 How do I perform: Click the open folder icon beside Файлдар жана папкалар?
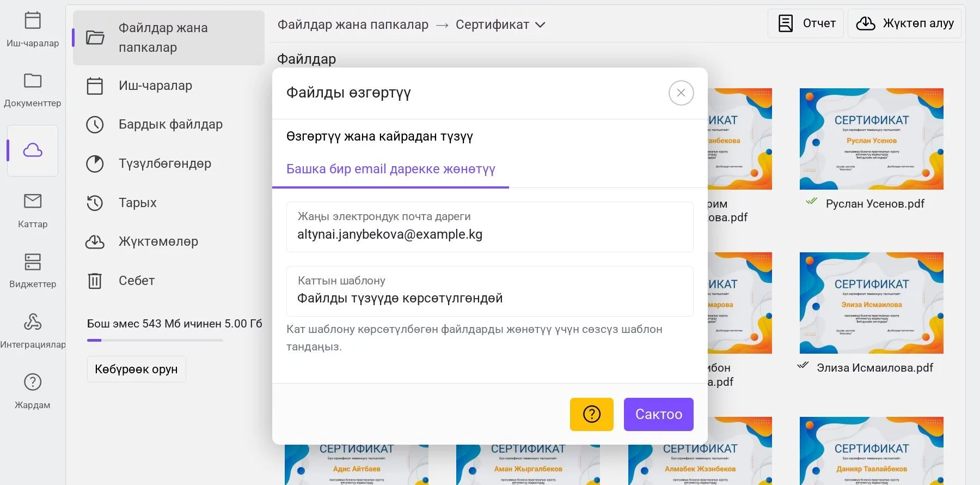(95, 38)
